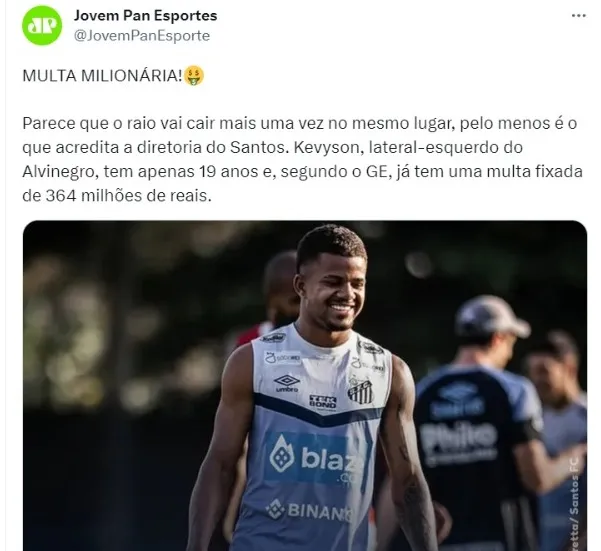601x551 pixels.
Task: Click the Umbro logo on the jersey
Action: coord(287,383)
